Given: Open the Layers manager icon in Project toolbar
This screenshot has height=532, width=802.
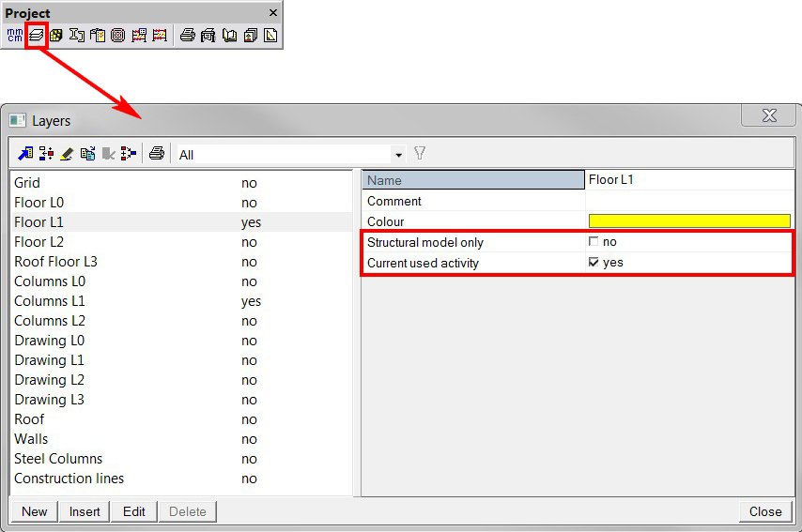Looking at the screenshot, I should [x=36, y=36].
